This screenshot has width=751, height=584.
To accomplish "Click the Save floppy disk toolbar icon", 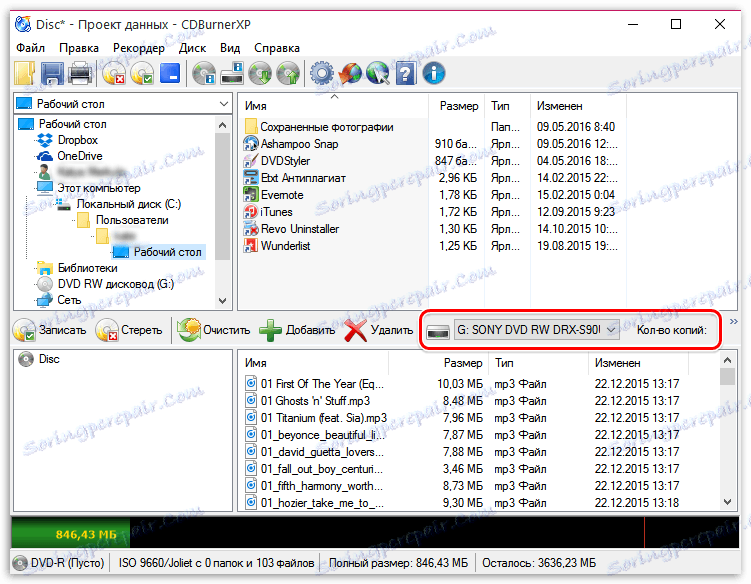I will [52, 74].
